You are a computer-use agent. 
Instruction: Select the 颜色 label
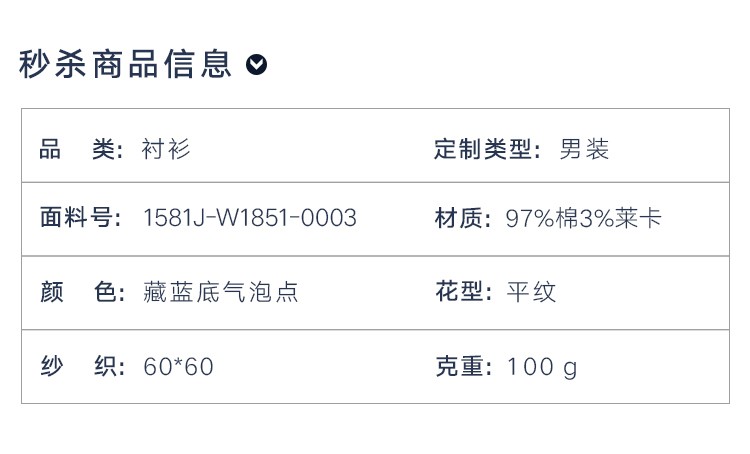click(82, 292)
